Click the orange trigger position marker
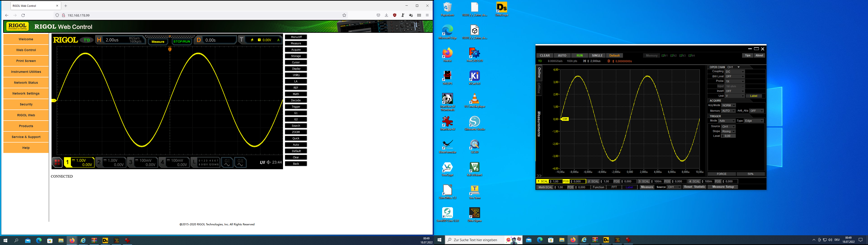Image resolution: width=868 pixels, height=245 pixels. [170, 49]
